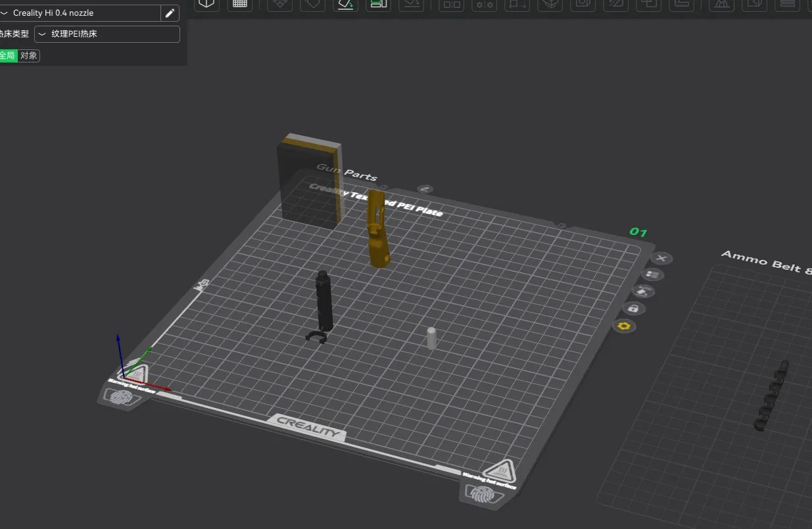Toggle the lock icon beside plate 01
The height and width of the screenshot is (529, 812).
coord(633,308)
